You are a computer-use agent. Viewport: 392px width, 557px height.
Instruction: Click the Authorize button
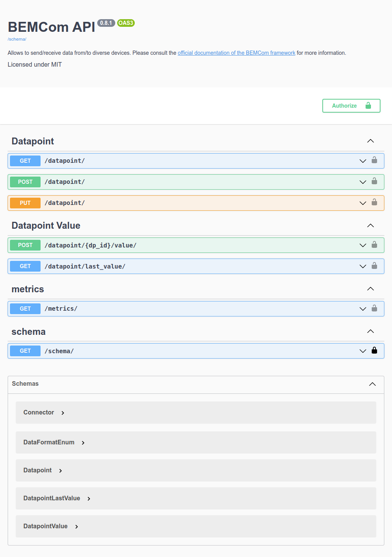tap(351, 106)
